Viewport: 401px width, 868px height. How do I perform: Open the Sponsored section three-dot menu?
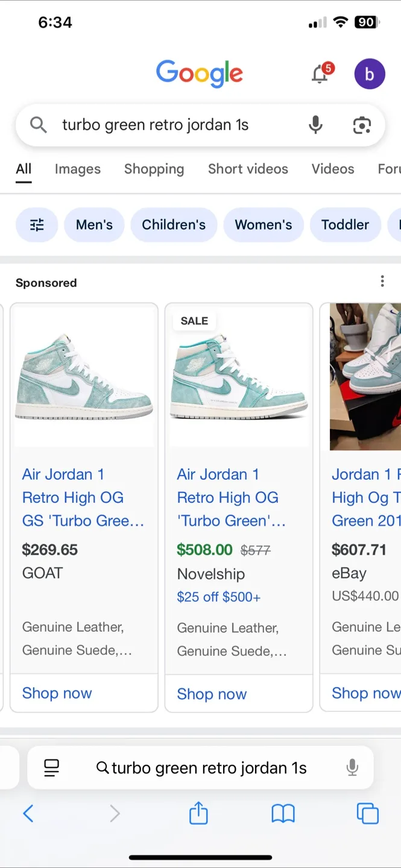point(382,281)
